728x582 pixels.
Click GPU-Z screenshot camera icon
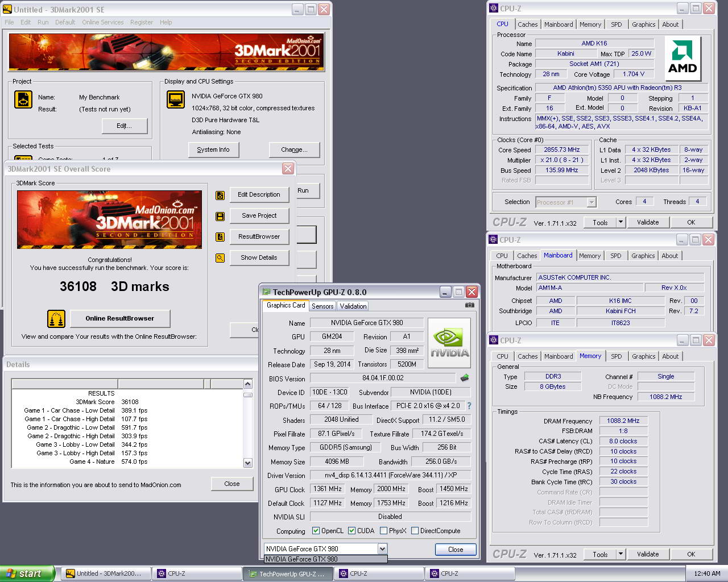click(x=469, y=305)
